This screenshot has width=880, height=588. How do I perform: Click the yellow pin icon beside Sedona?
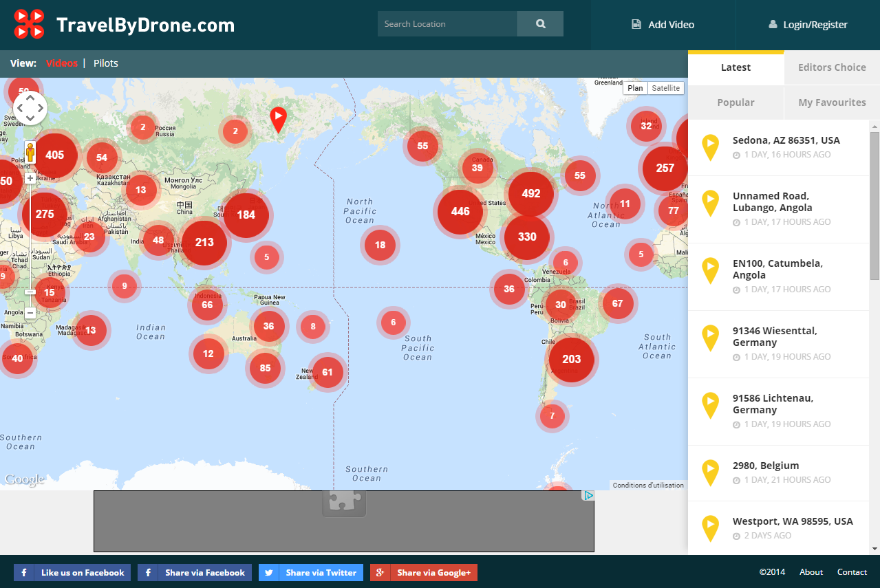click(x=710, y=148)
